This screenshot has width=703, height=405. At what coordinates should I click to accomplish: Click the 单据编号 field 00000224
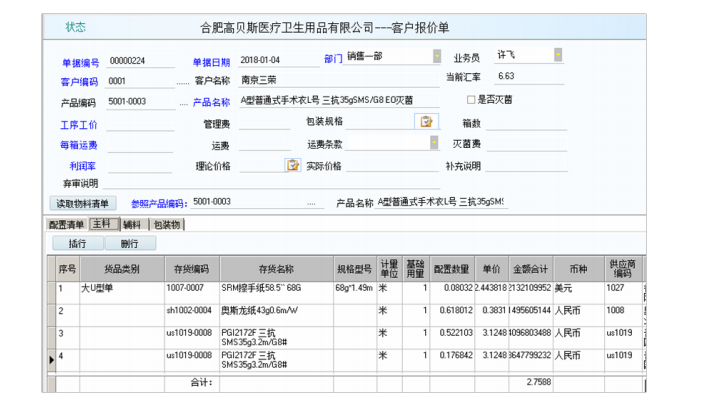coord(140,61)
